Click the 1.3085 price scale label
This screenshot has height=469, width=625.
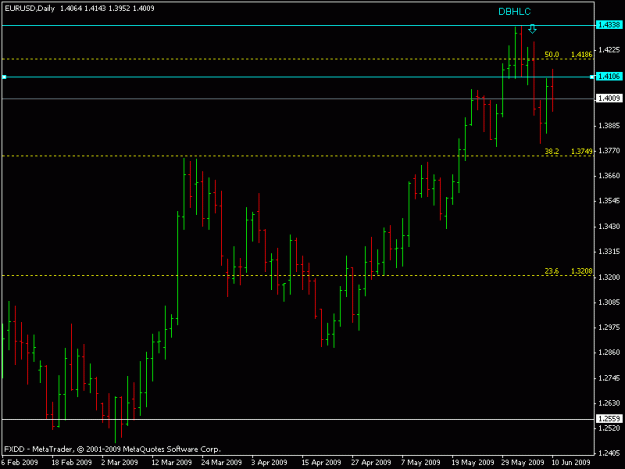(x=609, y=302)
